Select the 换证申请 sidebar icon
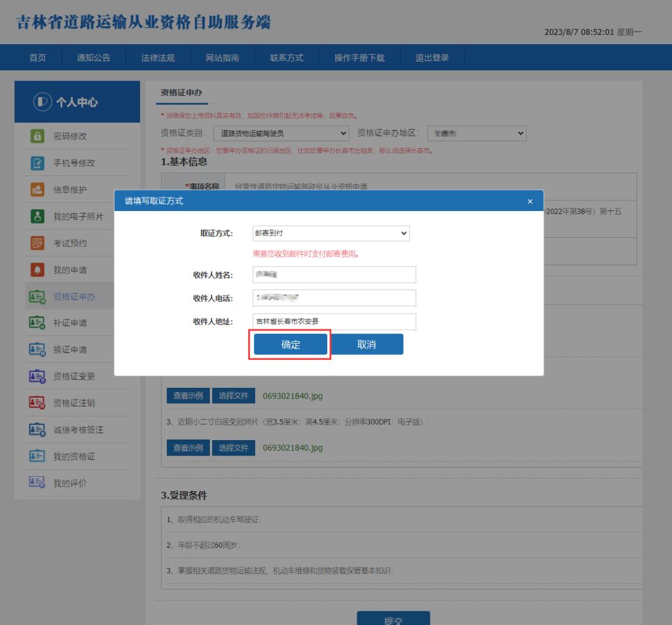672x625 pixels. tap(39, 349)
